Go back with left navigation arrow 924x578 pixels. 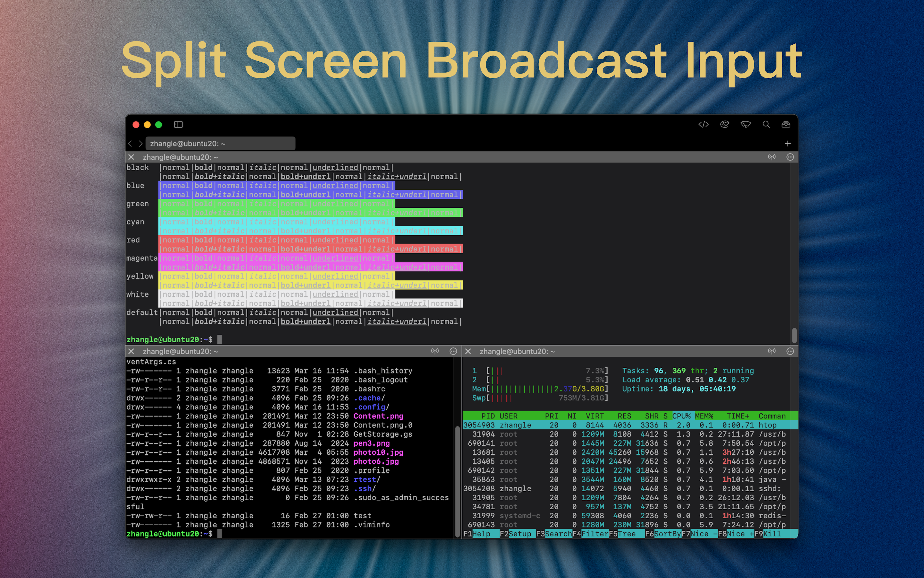pos(130,144)
